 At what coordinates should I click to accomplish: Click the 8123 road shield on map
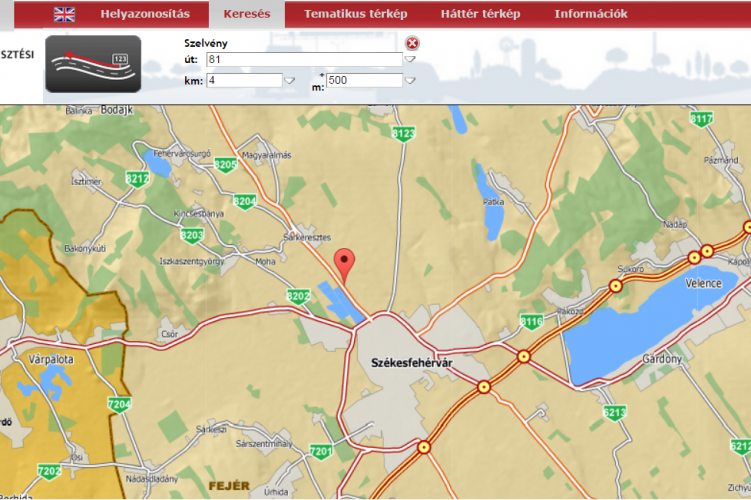tap(404, 133)
